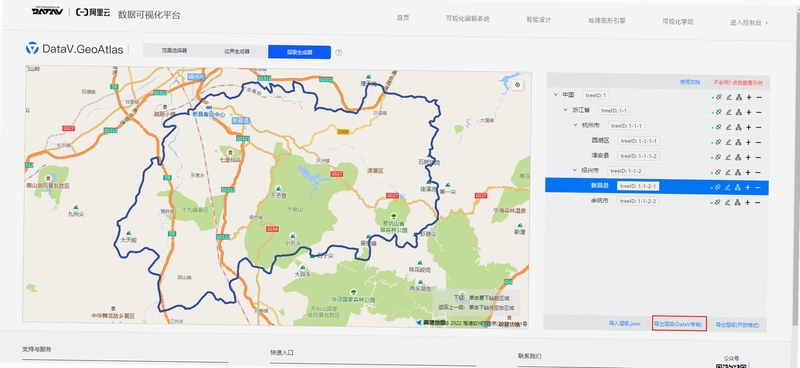Click the treeID: 1-1-1-2 field
Viewport: 800px width, 368px height.
pyautogui.click(x=638, y=156)
